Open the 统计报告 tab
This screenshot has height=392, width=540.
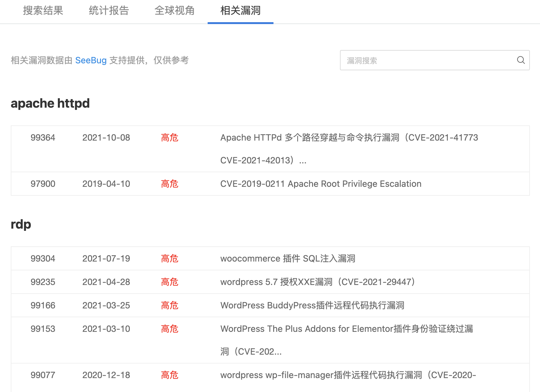[109, 11]
